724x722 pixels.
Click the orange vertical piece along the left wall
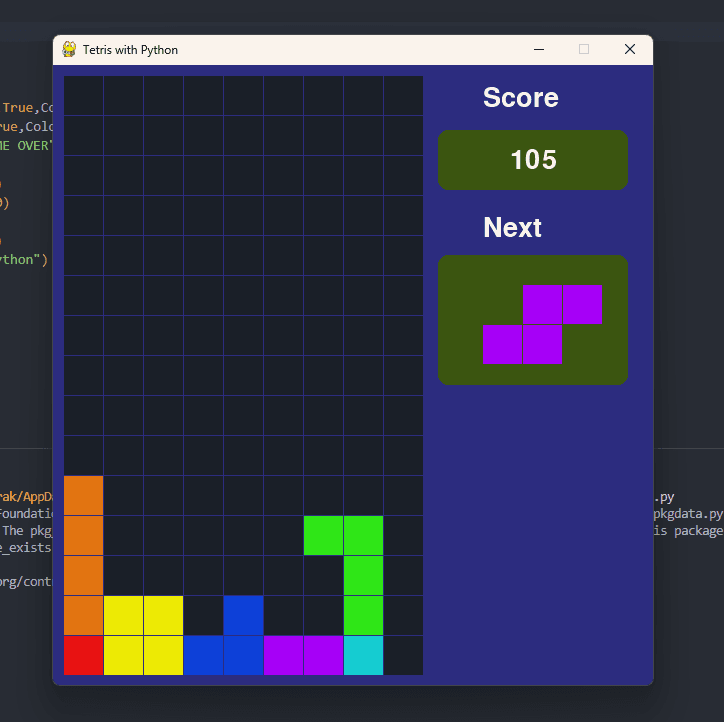pyautogui.click(x=84, y=555)
